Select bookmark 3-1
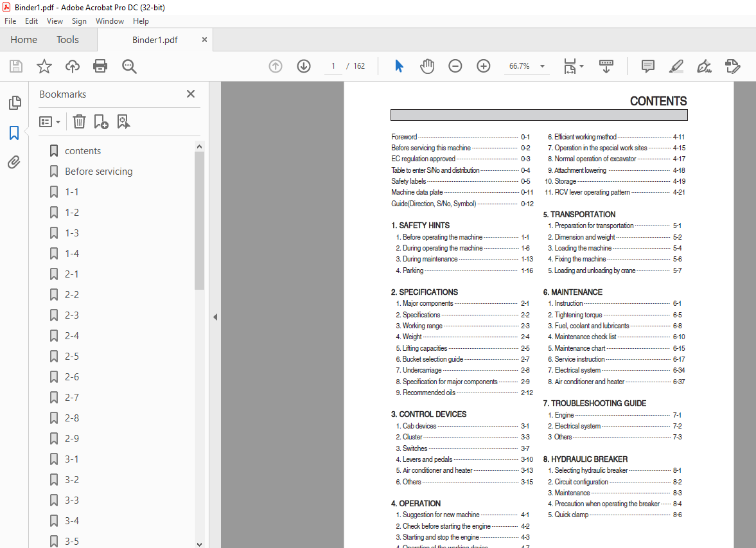Screen dimensions: 756x548 [72, 459]
